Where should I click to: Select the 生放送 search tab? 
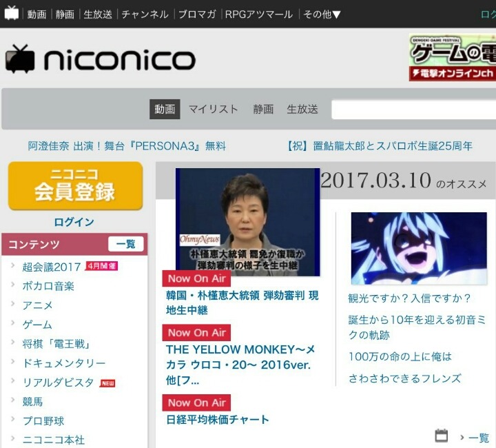pyautogui.click(x=302, y=109)
